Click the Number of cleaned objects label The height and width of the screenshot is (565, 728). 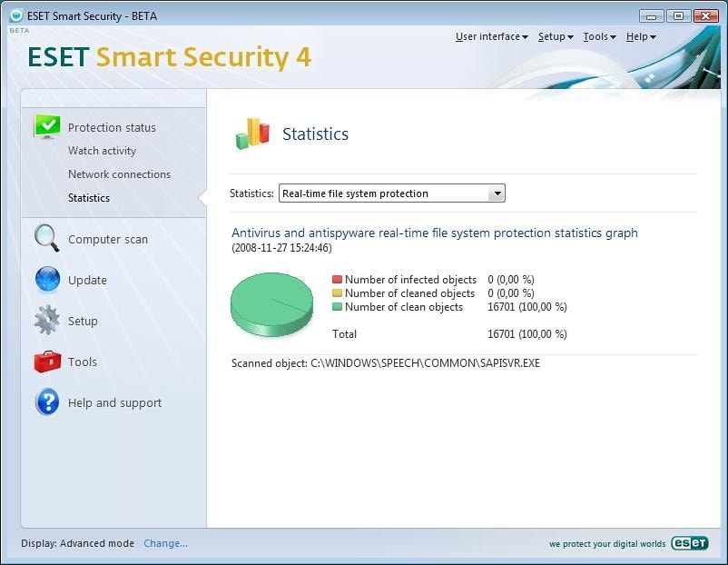(x=409, y=293)
